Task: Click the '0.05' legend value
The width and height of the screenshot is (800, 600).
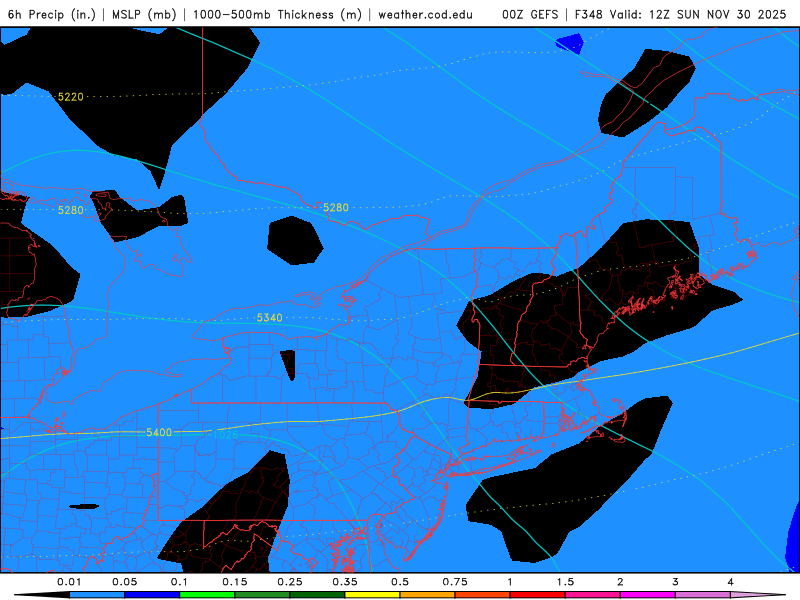Action: pos(124,582)
